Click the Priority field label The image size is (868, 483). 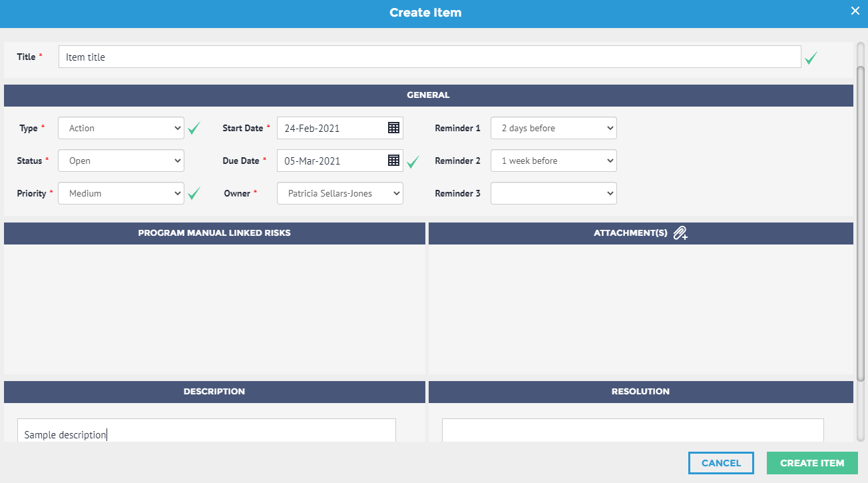pos(31,193)
